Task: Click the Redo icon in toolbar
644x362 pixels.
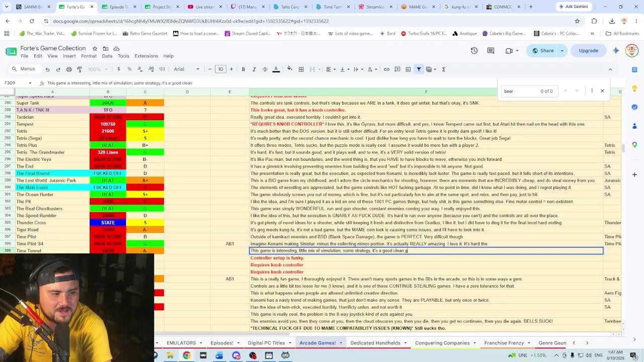Action: pos(58,69)
